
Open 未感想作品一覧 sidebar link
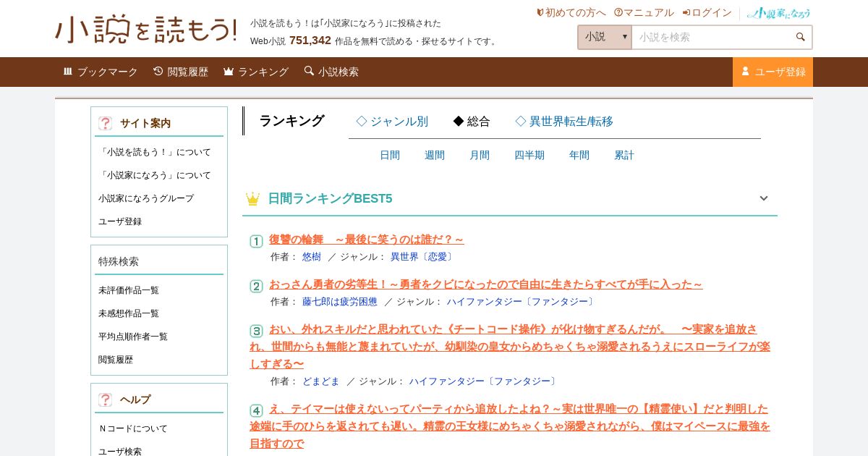(x=129, y=313)
